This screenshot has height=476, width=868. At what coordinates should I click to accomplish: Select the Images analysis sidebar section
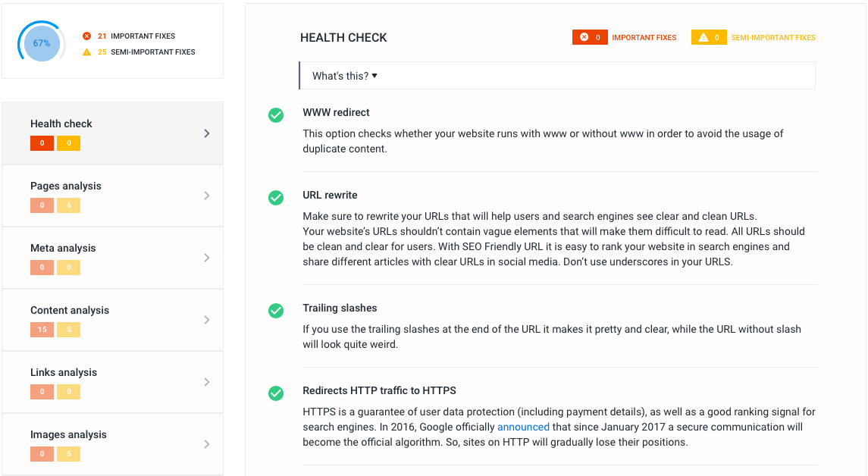(112, 444)
